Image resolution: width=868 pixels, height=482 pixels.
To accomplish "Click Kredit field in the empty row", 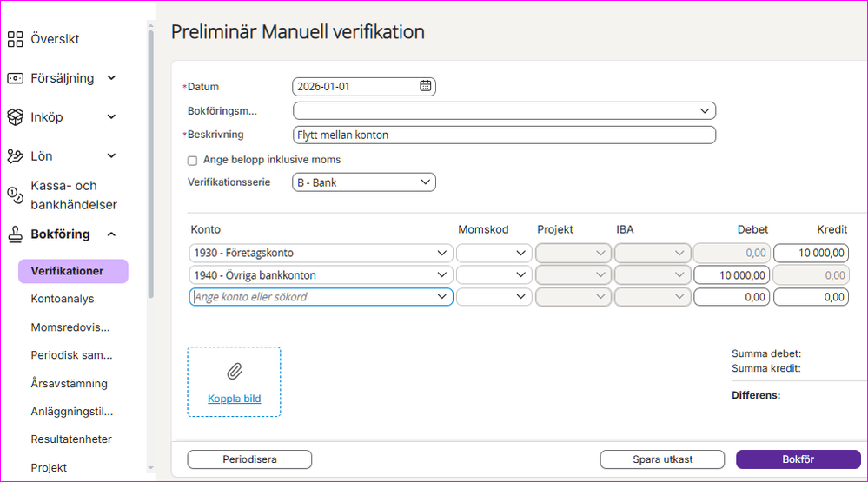I will tap(811, 297).
